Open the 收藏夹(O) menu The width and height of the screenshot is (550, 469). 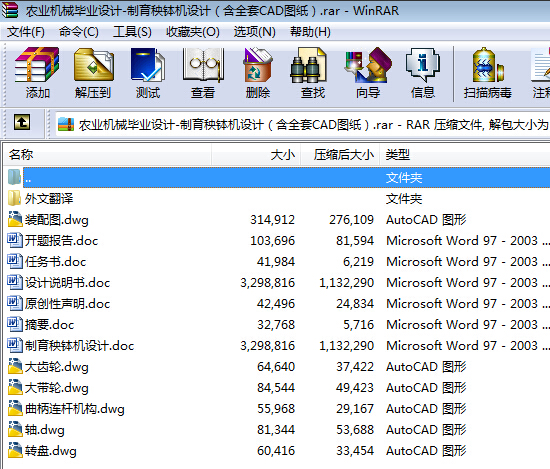pyautogui.click(x=193, y=32)
